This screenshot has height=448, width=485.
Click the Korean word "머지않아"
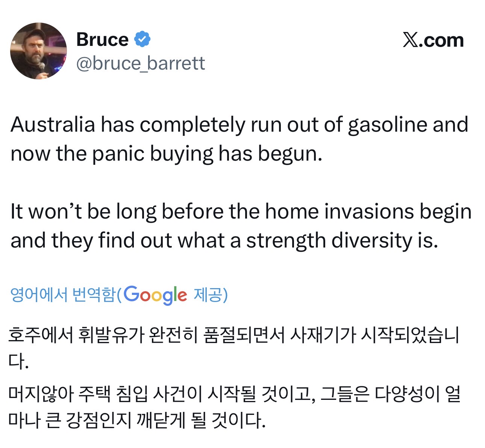coord(41,394)
